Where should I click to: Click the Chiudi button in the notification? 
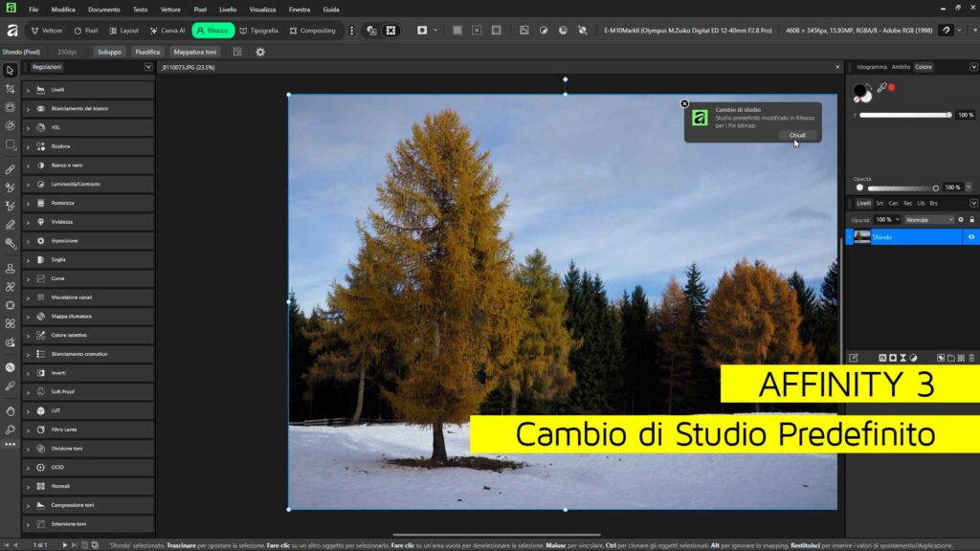(x=796, y=135)
